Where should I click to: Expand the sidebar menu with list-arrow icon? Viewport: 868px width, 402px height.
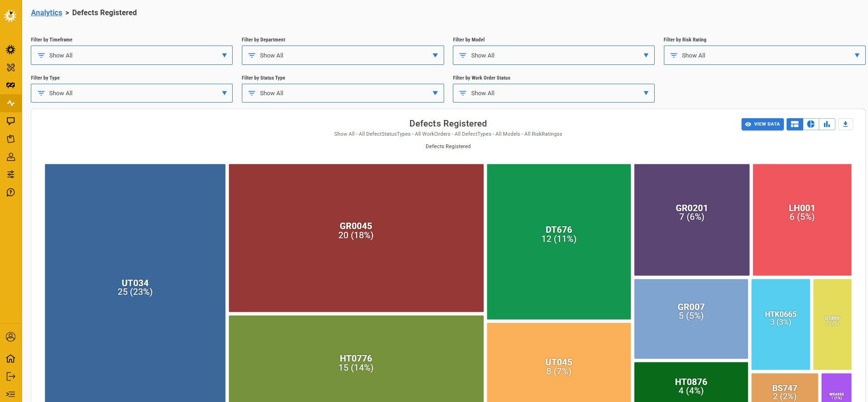(11, 394)
